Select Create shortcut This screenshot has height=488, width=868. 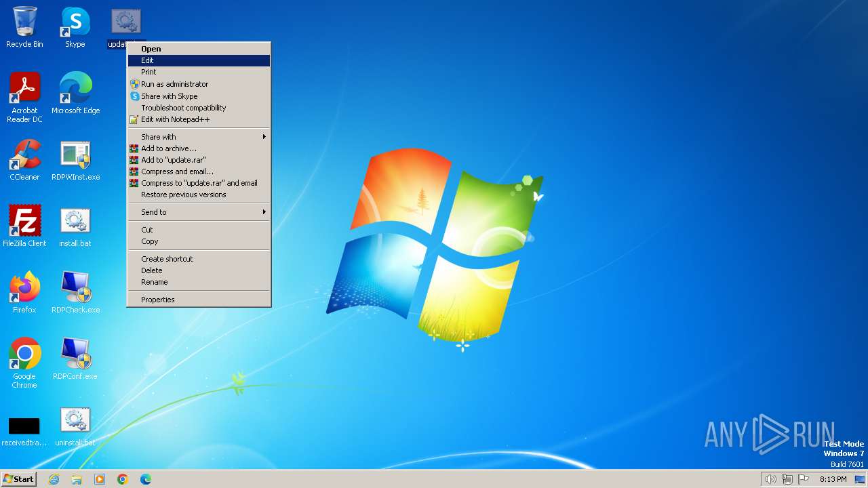click(x=199, y=259)
